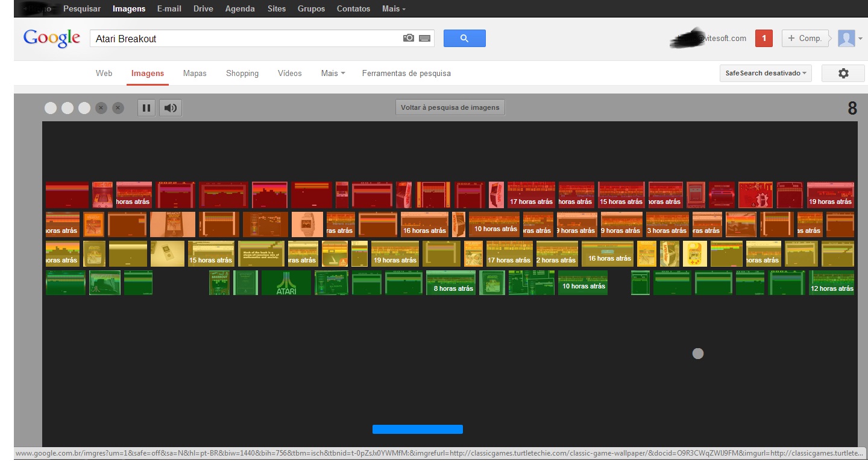
Task: Open the on-screen keyboard icon
Action: point(424,38)
